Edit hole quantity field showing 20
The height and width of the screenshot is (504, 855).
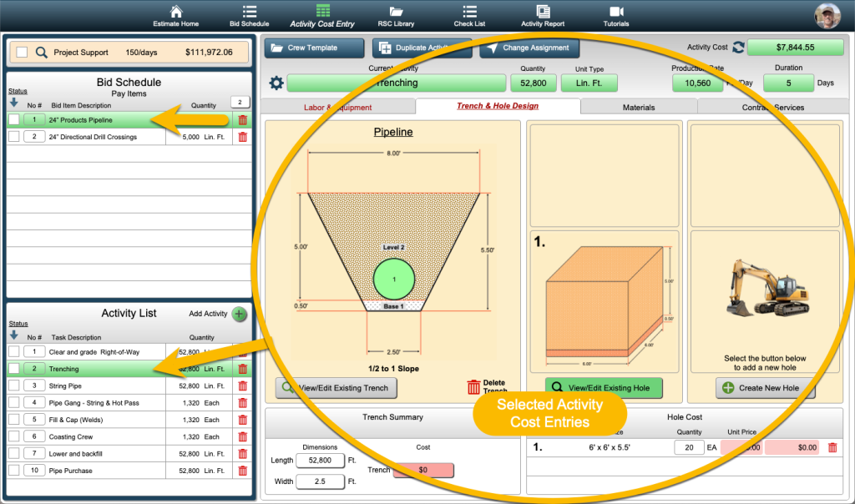pos(689,447)
